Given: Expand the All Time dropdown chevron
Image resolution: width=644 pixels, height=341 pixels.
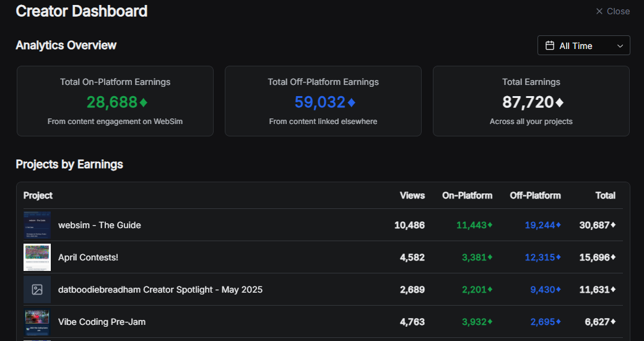Looking at the screenshot, I should pyautogui.click(x=620, y=46).
